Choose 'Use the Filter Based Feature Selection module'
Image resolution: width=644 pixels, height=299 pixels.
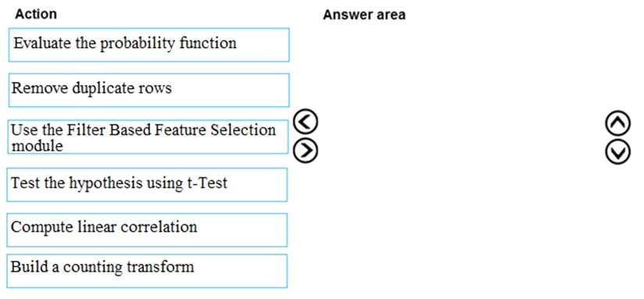point(148,137)
